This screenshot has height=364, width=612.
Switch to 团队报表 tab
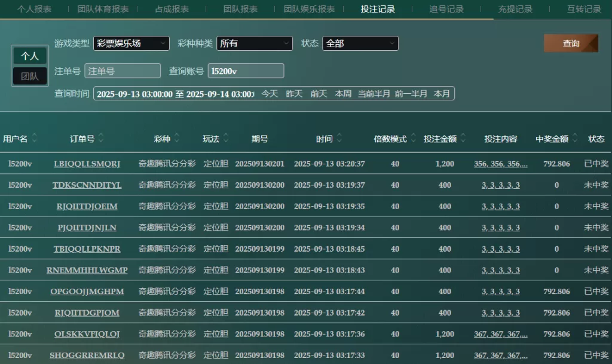[x=240, y=9]
